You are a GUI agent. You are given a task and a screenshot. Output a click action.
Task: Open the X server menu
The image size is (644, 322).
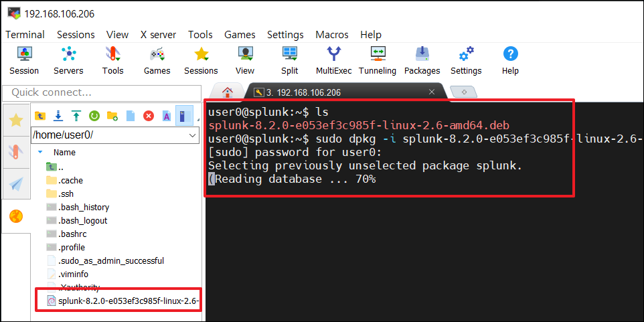(x=158, y=35)
